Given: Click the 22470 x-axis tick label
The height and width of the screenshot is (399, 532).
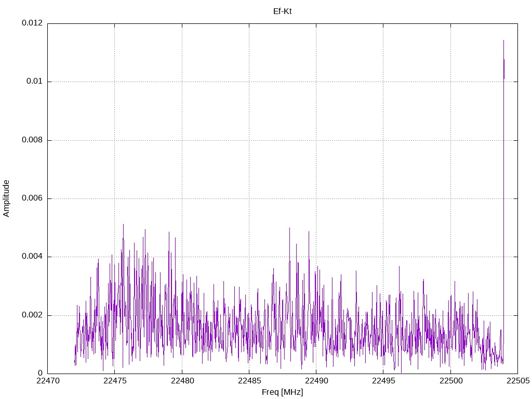Looking at the screenshot, I should pos(47,381).
